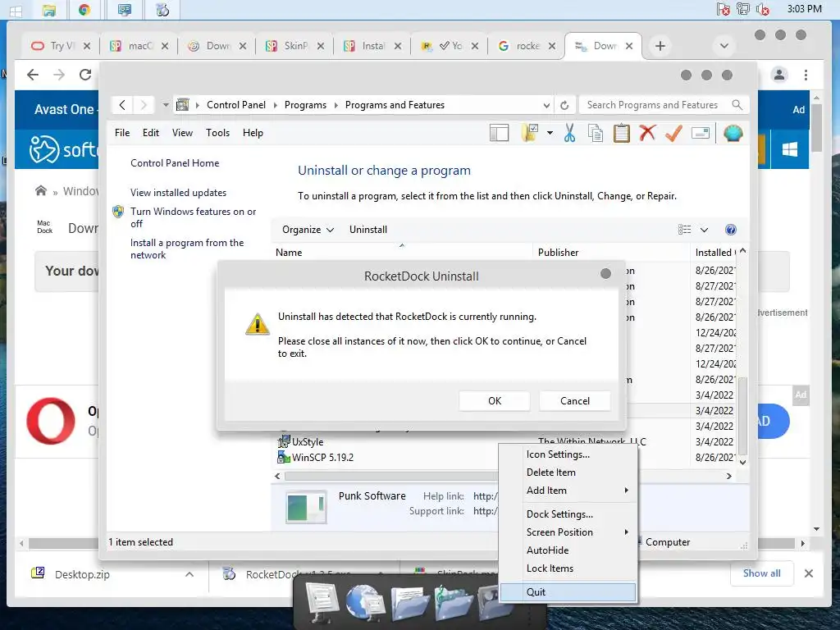
Task: Click the Copy toolbar icon
Action: (596, 133)
